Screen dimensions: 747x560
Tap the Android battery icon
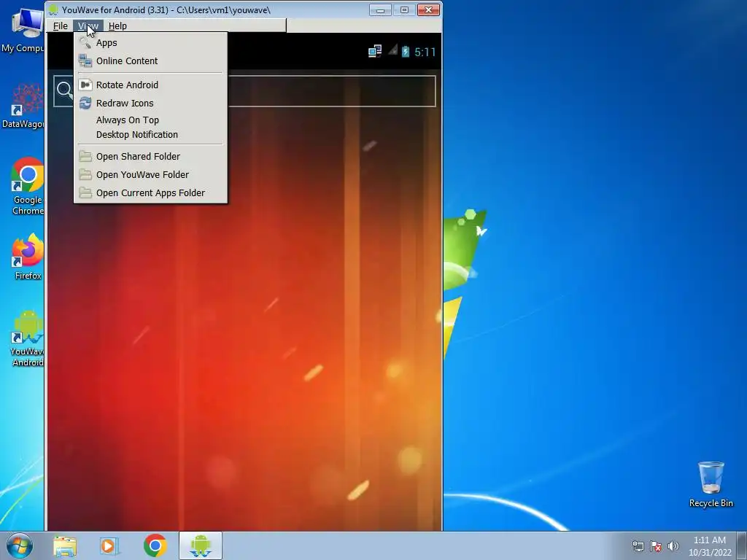click(406, 52)
